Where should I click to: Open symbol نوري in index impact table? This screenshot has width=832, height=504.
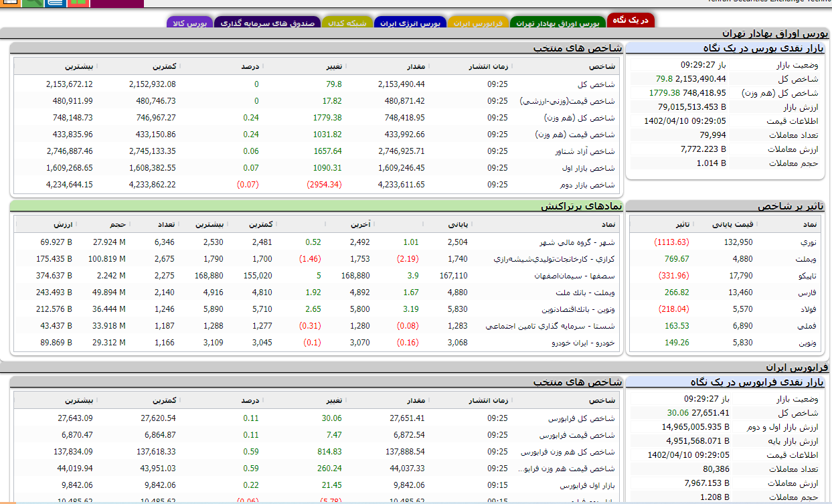click(x=809, y=242)
